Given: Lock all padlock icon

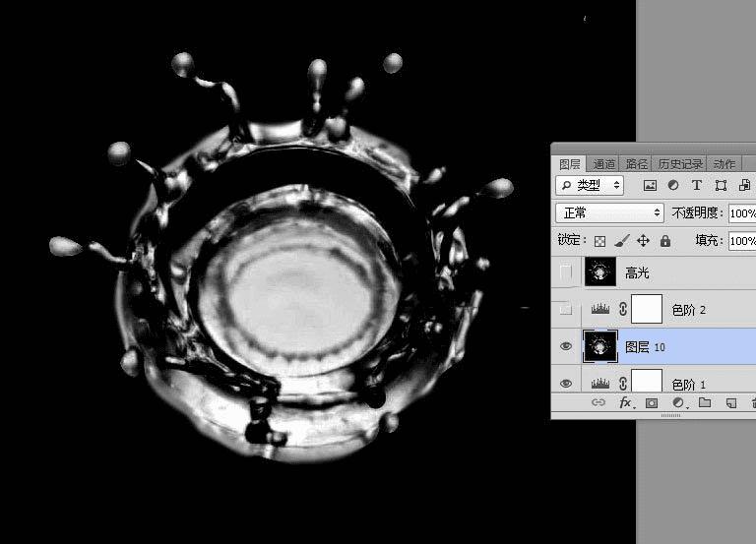Looking at the screenshot, I should [665, 240].
